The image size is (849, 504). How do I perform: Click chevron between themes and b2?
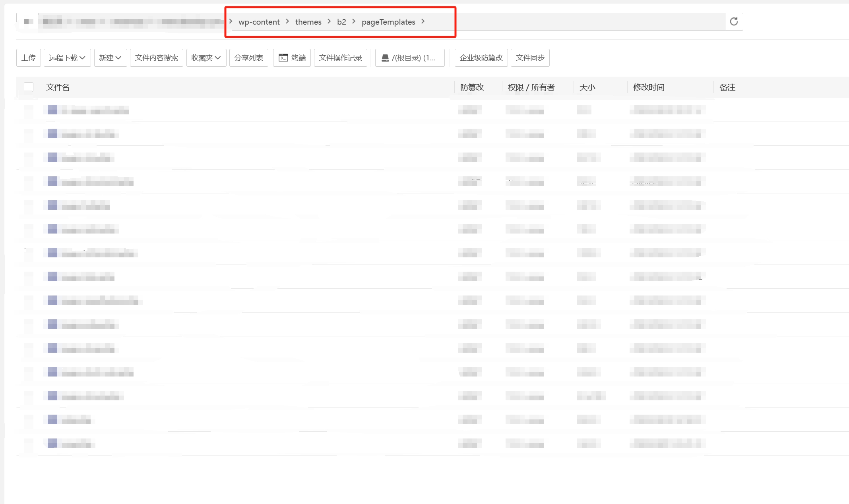(x=329, y=21)
